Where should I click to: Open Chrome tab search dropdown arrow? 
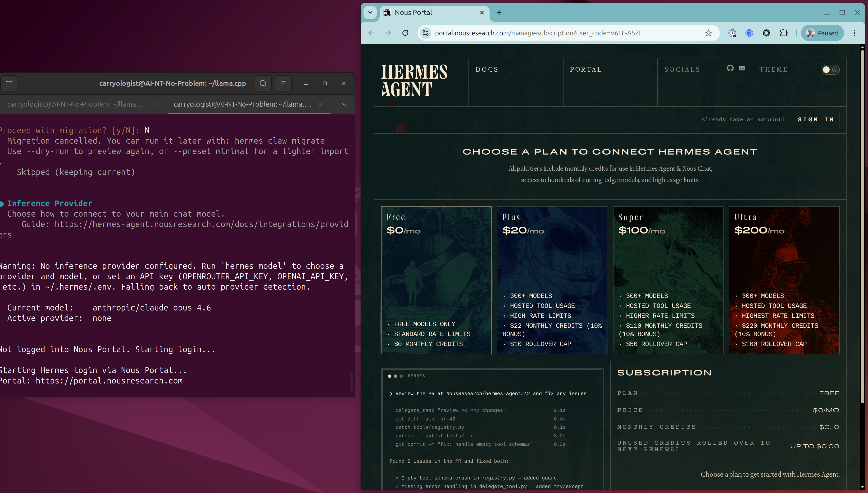[x=370, y=13]
